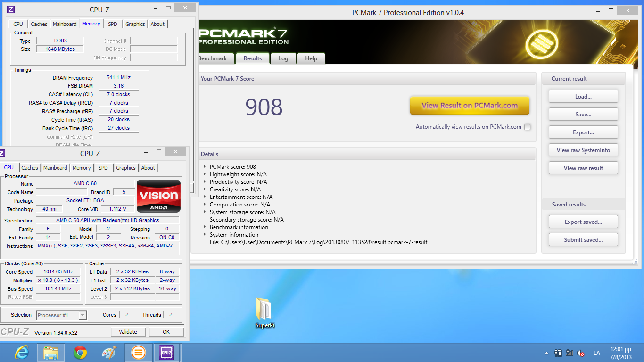Select Mainboard tab in the Memory CPU-Z window

tap(65, 24)
